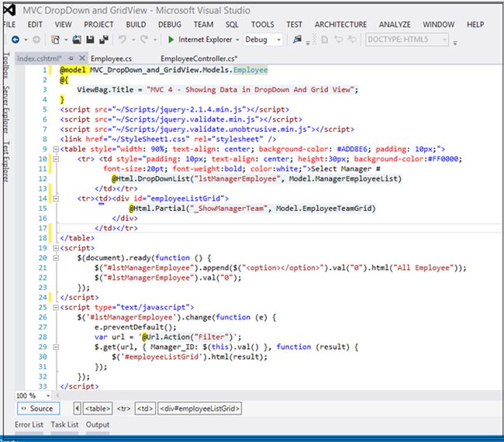Click left arrow in tag breadcrumb bar
504x442 pixels.
coord(77,409)
